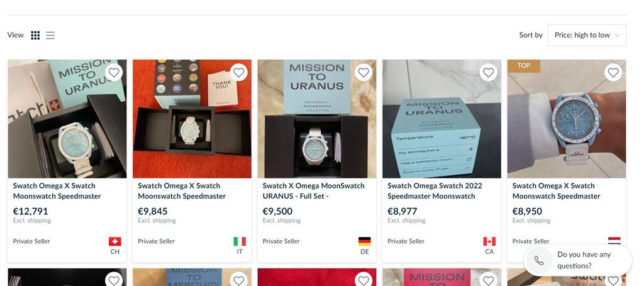Screen dimensions: 644x286
Task: Favorite the €9,845 Italian listing
Action: point(238,72)
